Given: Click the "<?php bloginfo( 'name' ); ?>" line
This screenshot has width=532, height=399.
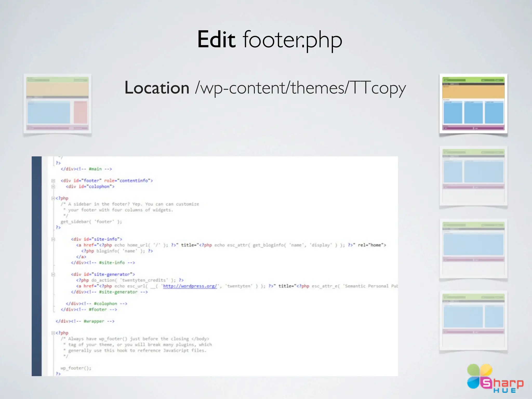Looking at the screenshot, I should point(117,251).
